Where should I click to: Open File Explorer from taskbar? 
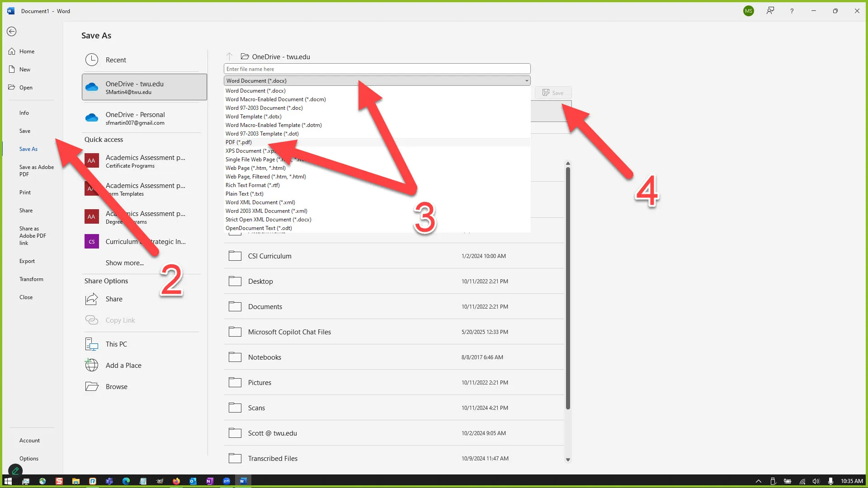(76, 481)
